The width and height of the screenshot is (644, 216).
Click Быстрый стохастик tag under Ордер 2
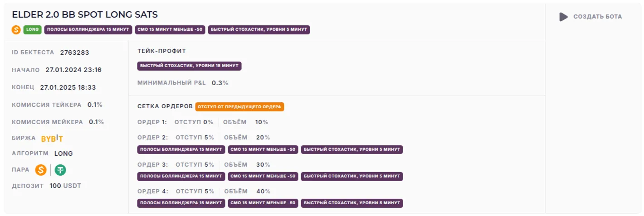(x=351, y=149)
